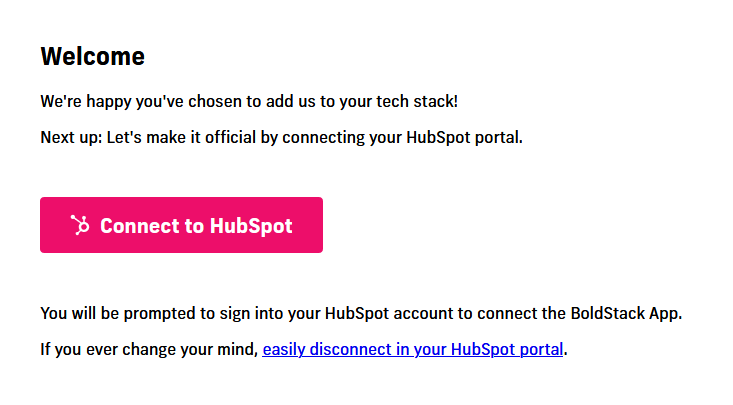Click the words "BoldStack App"

tap(628, 314)
